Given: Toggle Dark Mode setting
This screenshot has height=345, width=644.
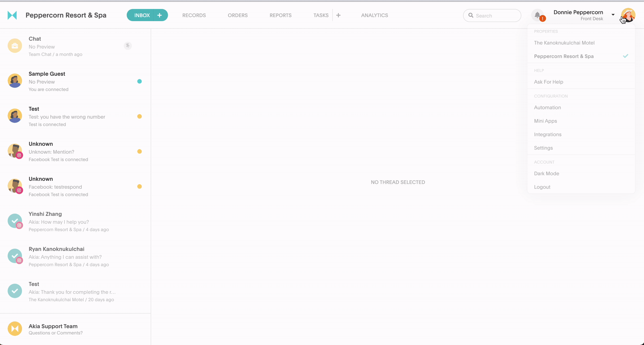Looking at the screenshot, I should coord(546,173).
